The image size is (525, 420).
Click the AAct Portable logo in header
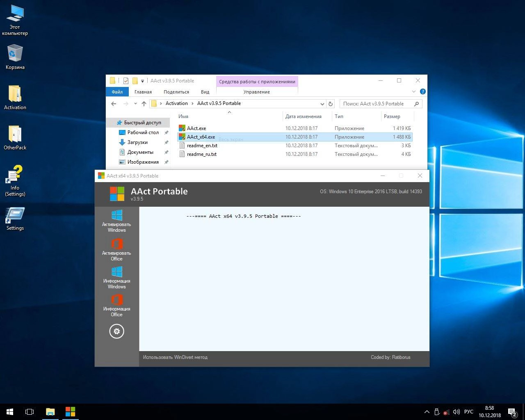[117, 194]
